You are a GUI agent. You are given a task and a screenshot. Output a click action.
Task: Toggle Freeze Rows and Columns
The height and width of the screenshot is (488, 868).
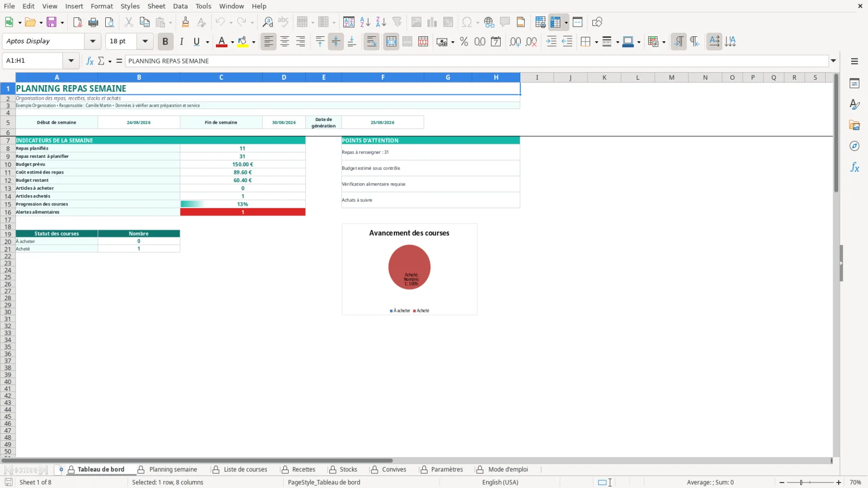click(x=556, y=22)
